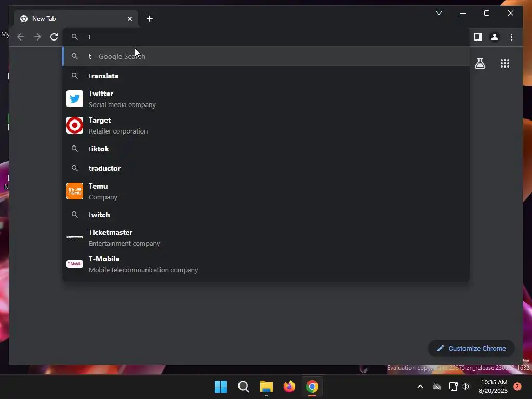Click the Ticketmaster logo thumbnail

75,237
